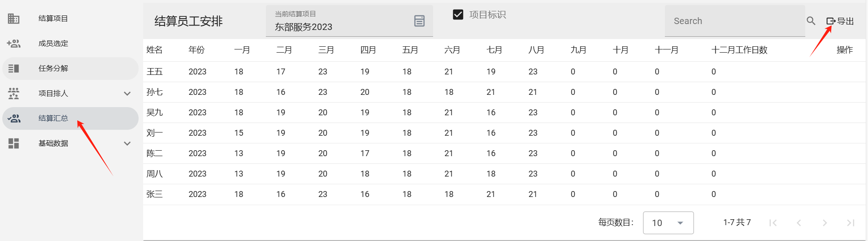Image resolution: width=868 pixels, height=241 pixels.
Task: Go to next page of table
Action: click(x=824, y=223)
